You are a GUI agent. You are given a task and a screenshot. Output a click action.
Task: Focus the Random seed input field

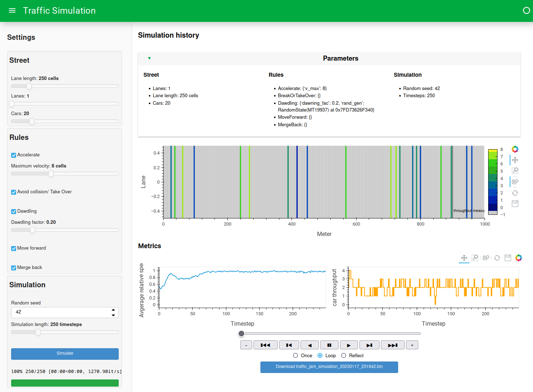tap(65, 312)
